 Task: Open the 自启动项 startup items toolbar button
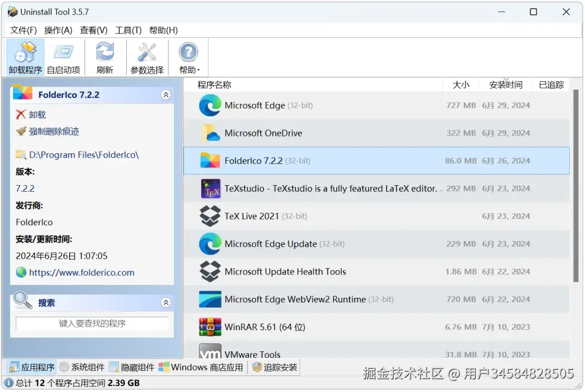(x=63, y=58)
